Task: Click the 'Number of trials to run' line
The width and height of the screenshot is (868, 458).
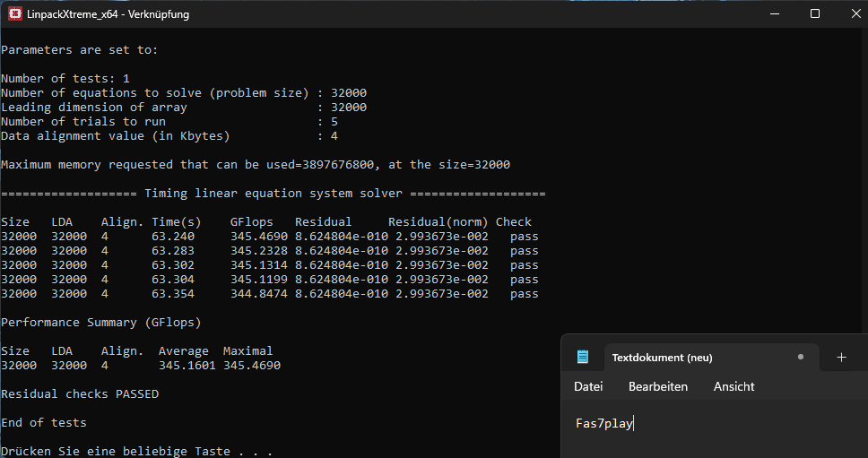Action: (169, 122)
